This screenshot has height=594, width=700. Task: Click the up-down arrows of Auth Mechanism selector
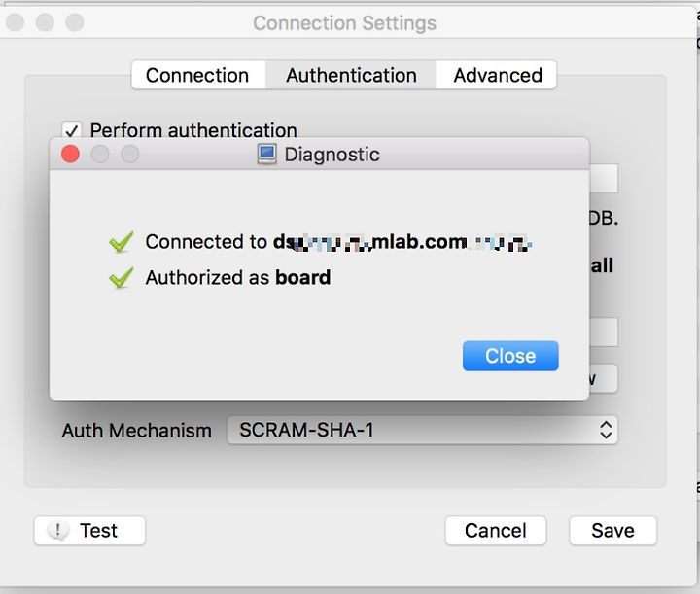point(606,431)
